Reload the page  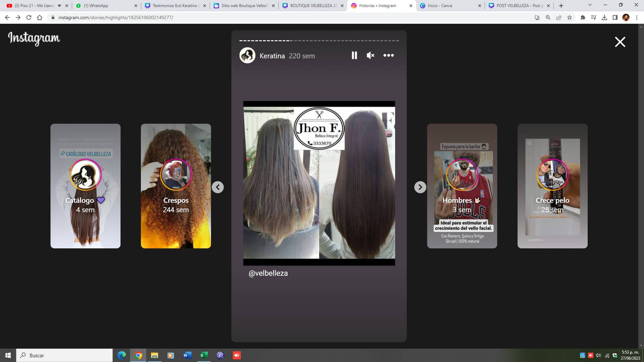click(29, 18)
